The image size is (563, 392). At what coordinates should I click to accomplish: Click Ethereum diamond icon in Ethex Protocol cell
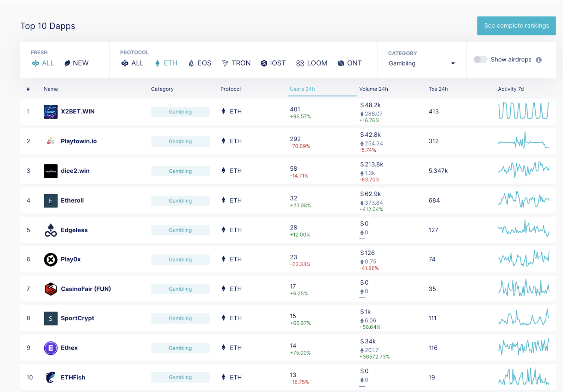coord(223,348)
